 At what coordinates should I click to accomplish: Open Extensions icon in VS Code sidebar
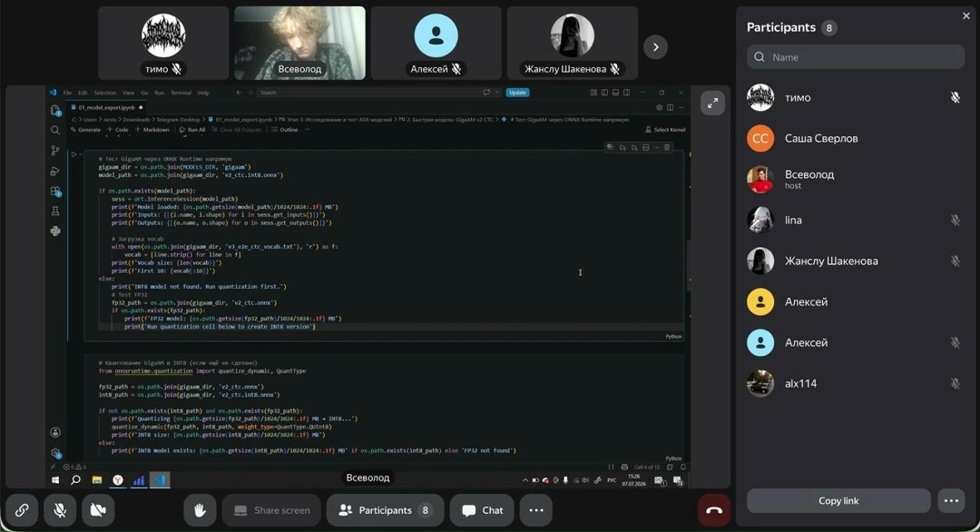55,191
